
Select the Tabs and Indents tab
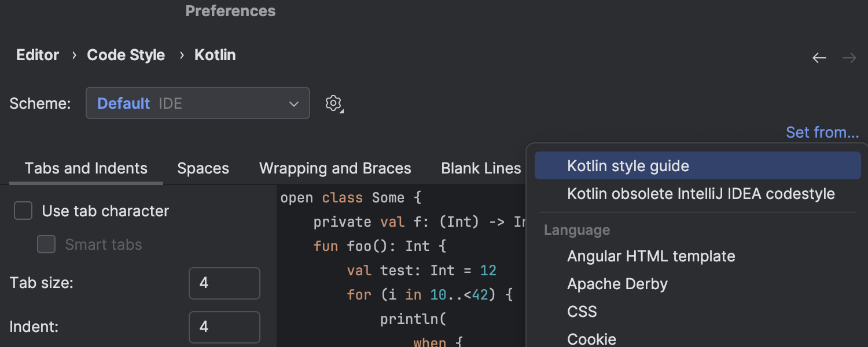[x=86, y=168]
